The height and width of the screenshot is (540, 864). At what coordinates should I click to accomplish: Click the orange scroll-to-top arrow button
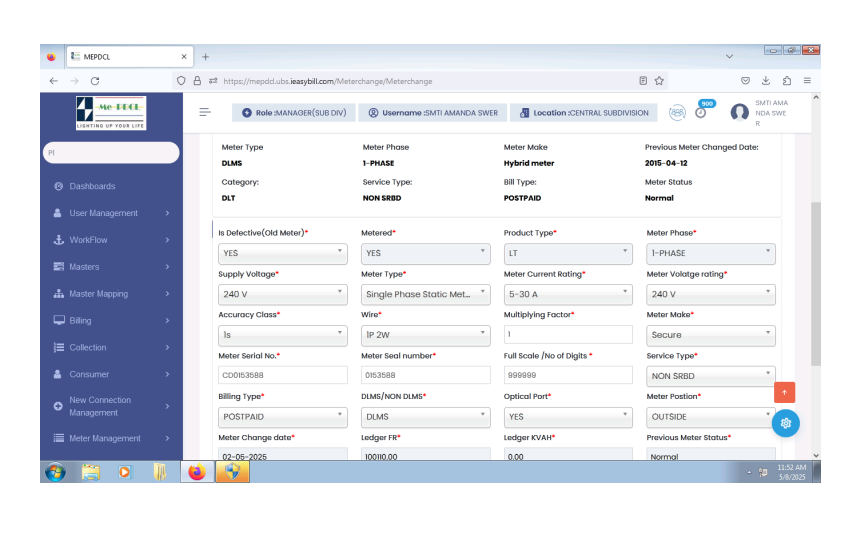pos(784,392)
